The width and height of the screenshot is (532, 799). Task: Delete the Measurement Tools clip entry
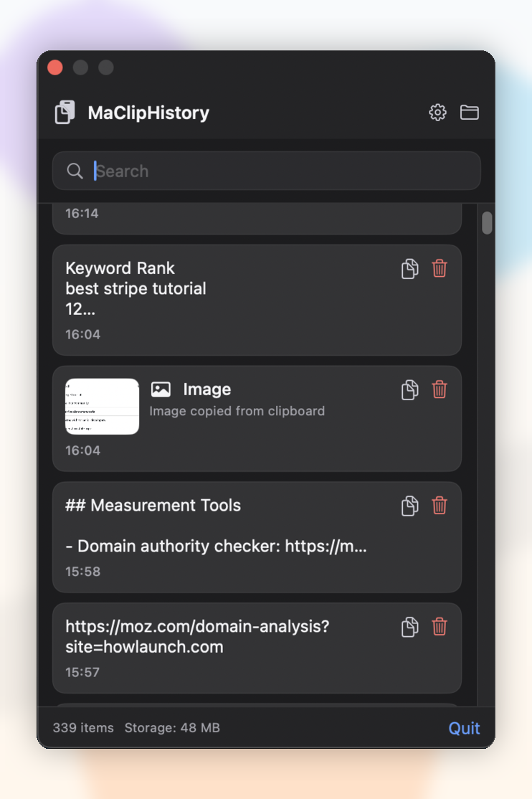coord(440,506)
